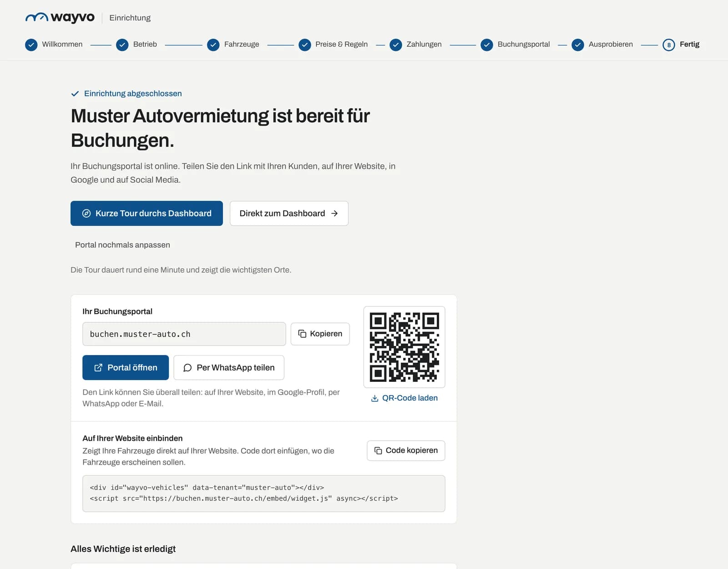Click the Willkommen step checkmark icon
This screenshot has width=728, height=569.
coord(31,45)
